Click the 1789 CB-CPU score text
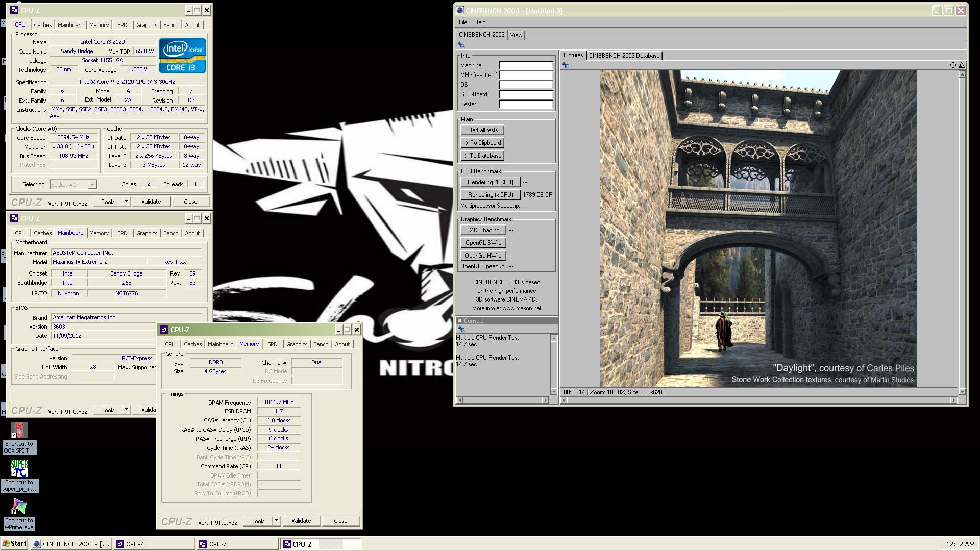This screenshot has height=551, width=980. [538, 195]
